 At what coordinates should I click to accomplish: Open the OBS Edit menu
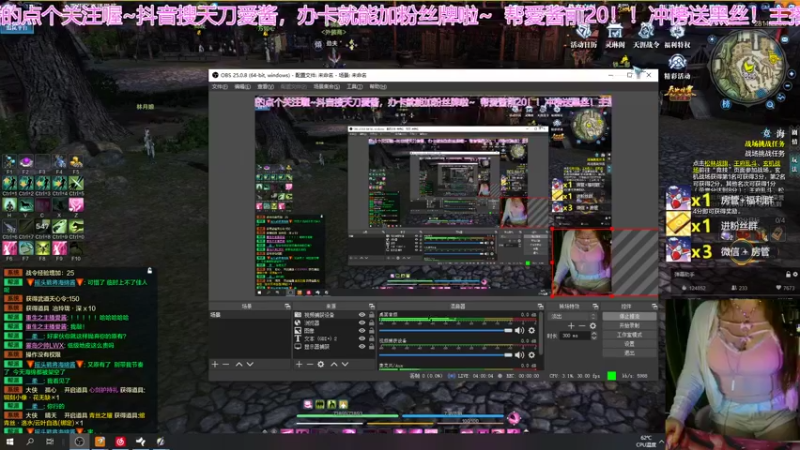point(242,87)
